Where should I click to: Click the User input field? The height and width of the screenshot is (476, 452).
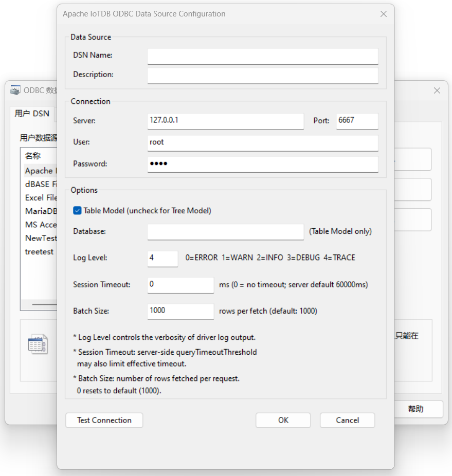pyautogui.click(x=262, y=142)
